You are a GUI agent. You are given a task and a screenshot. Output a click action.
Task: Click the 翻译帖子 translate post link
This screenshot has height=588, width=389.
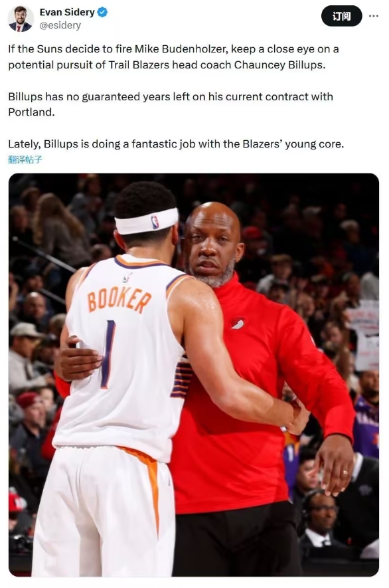coord(25,159)
